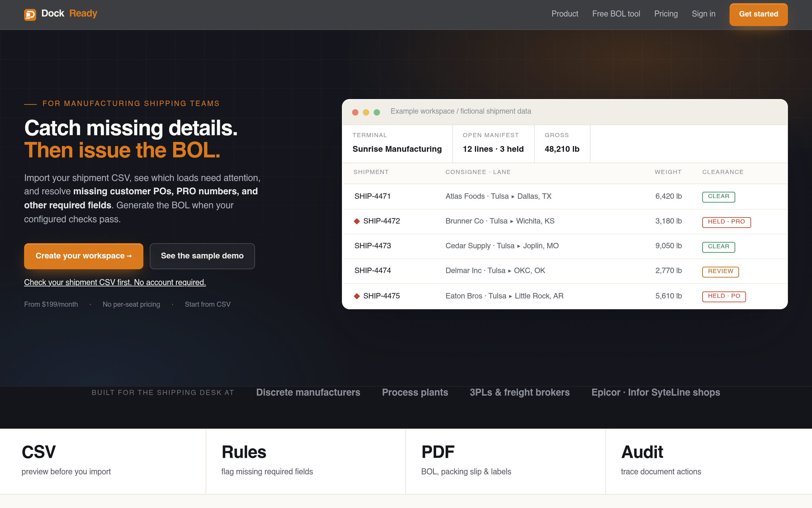Screen dimensions: 812x508
Task: Click the 12 lines · 3 held manifest value
Action: 493,149
